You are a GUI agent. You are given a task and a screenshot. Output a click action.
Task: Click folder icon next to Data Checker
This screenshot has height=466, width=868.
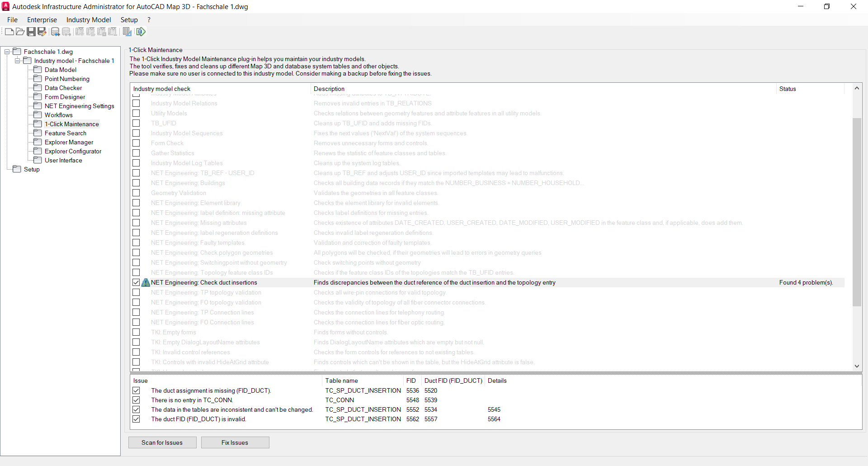[x=38, y=88]
